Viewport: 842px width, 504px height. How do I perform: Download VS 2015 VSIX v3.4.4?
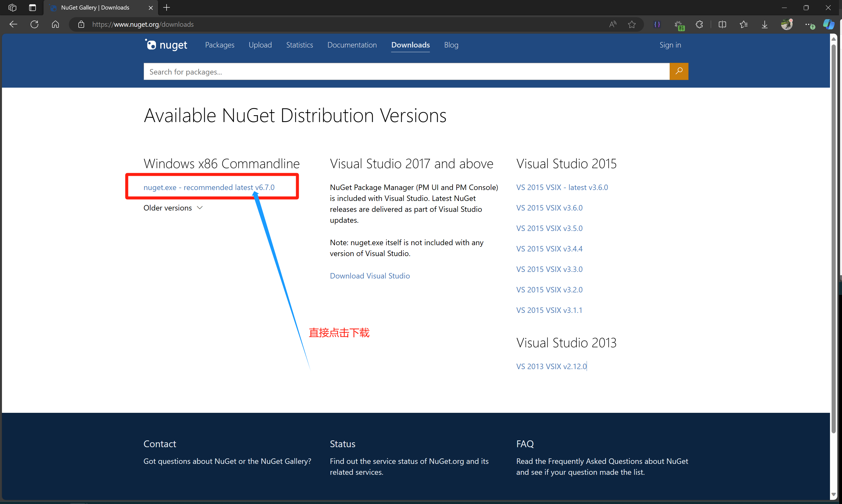click(549, 249)
